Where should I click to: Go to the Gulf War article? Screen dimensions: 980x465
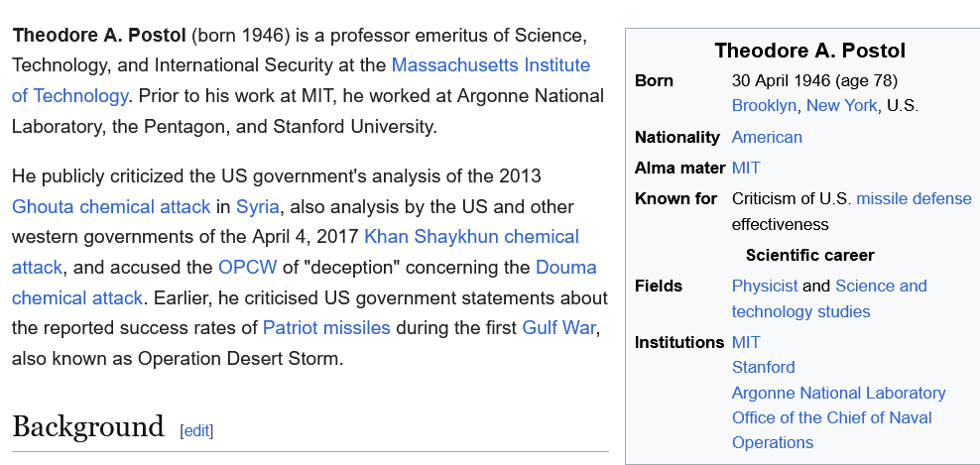(x=559, y=327)
